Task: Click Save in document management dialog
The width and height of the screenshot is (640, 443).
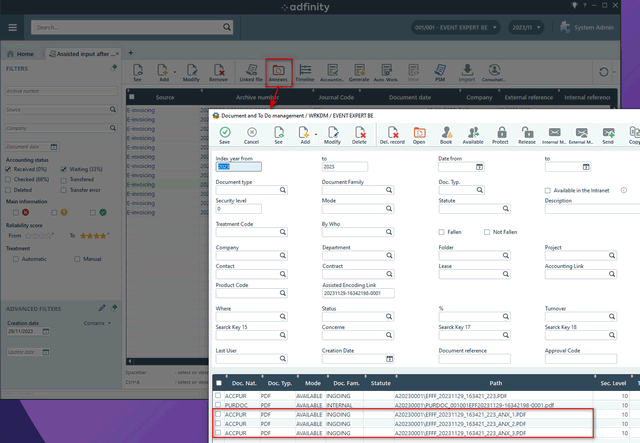Action: click(x=225, y=136)
